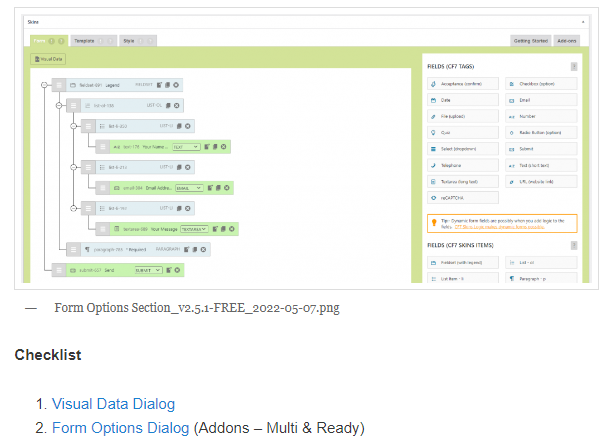Duplicate the Email Address field row
607x446 pixels.
[219, 187]
